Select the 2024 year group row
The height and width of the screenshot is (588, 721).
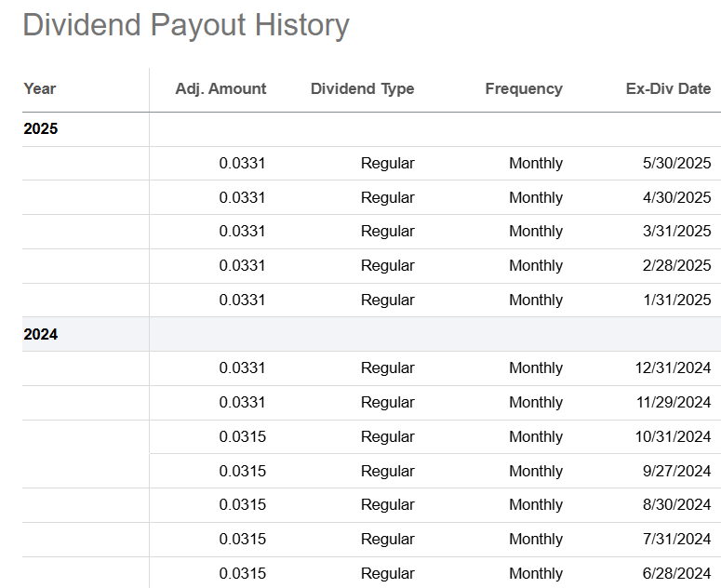(41, 334)
